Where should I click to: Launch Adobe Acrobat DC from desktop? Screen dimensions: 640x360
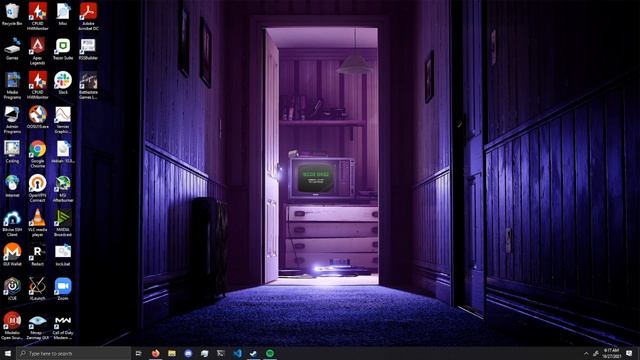tap(88, 16)
